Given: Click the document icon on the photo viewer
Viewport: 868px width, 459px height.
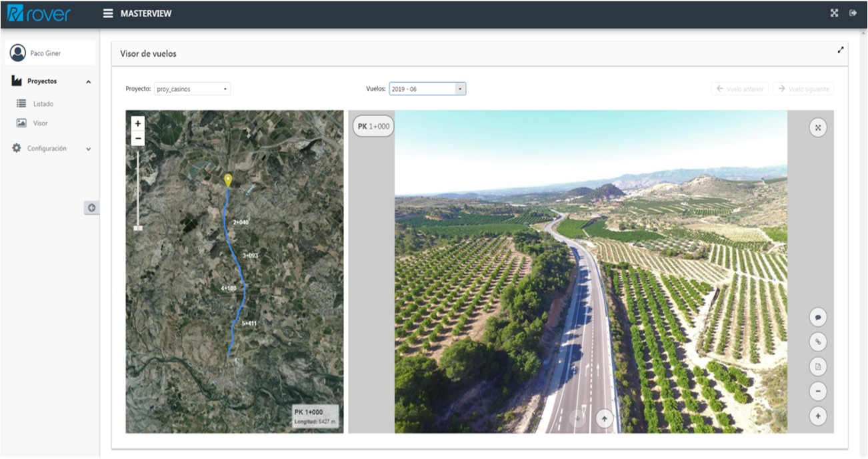Looking at the screenshot, I should point(818,366).
